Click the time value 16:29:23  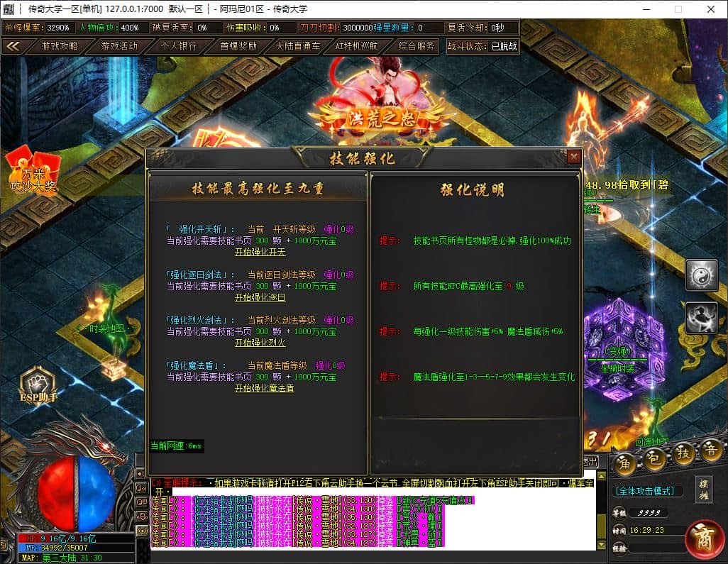coord(646,530)
